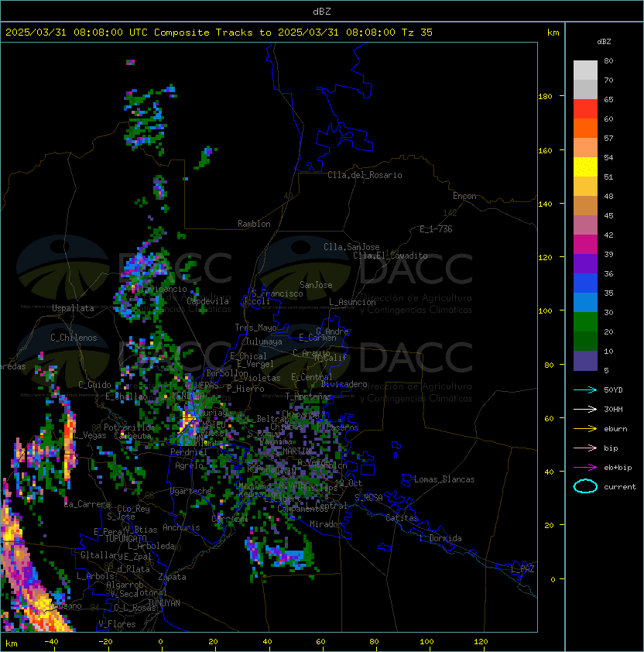Viewport: 644px width, 652px height.
Task: Click the L_Dormida map label
Action: (x=440, y=538)
